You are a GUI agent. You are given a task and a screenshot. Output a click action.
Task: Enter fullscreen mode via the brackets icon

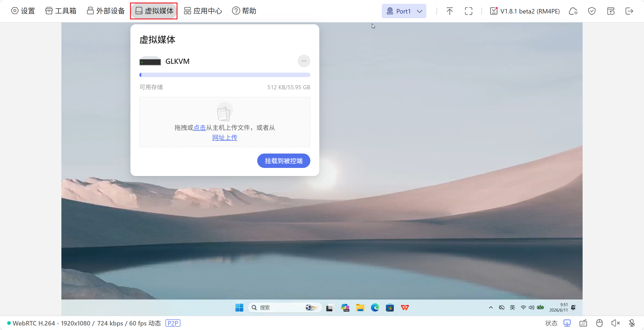coord(469,11)
